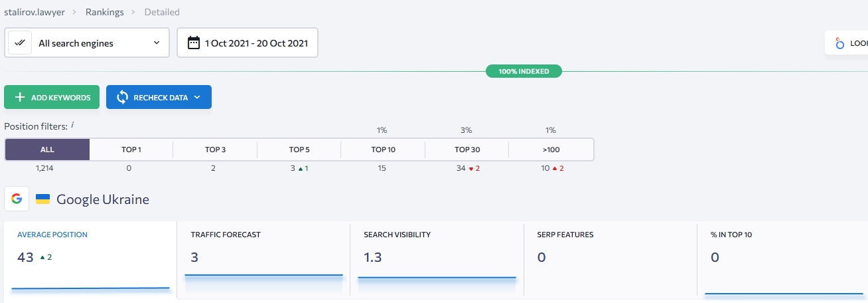
Task: Click the refresh icon on Recheck Data
Action: pyautogui.click(x=122, y=98)
